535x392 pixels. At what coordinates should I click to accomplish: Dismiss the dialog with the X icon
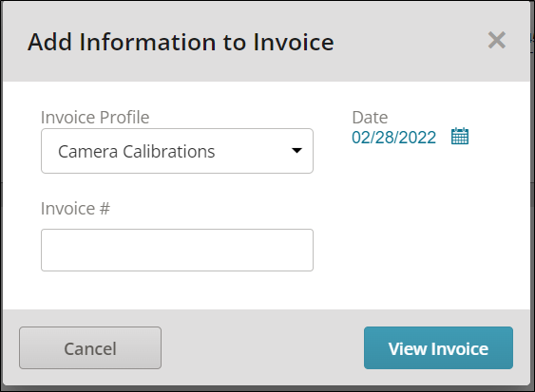(x=496, y=40)
